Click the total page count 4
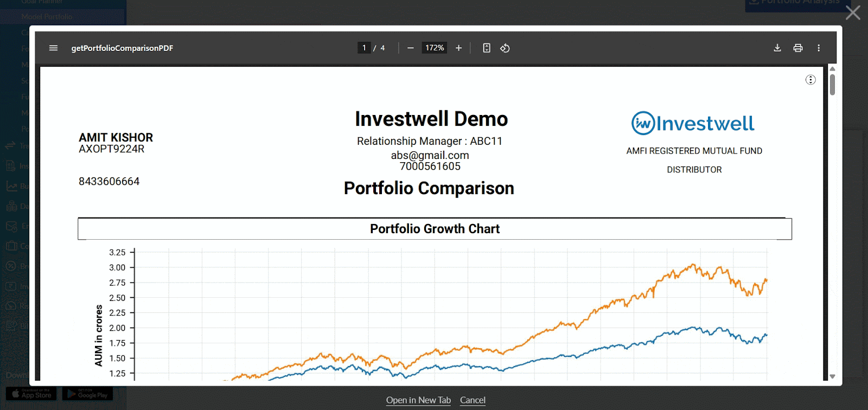This screenshot has width=868, height=410. pos(382,48)
